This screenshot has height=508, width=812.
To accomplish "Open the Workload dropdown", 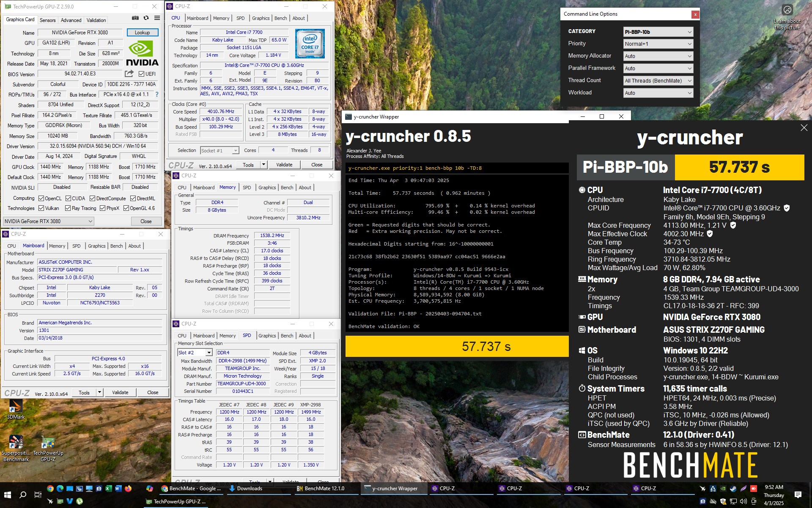I will (x=658, y=93).
